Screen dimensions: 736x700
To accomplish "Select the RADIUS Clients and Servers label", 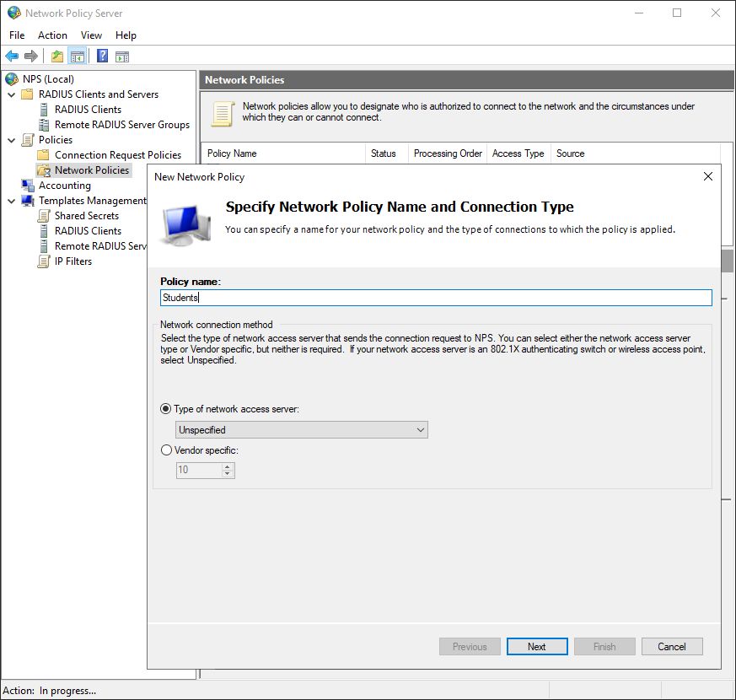I will click(x=99, y=94).
